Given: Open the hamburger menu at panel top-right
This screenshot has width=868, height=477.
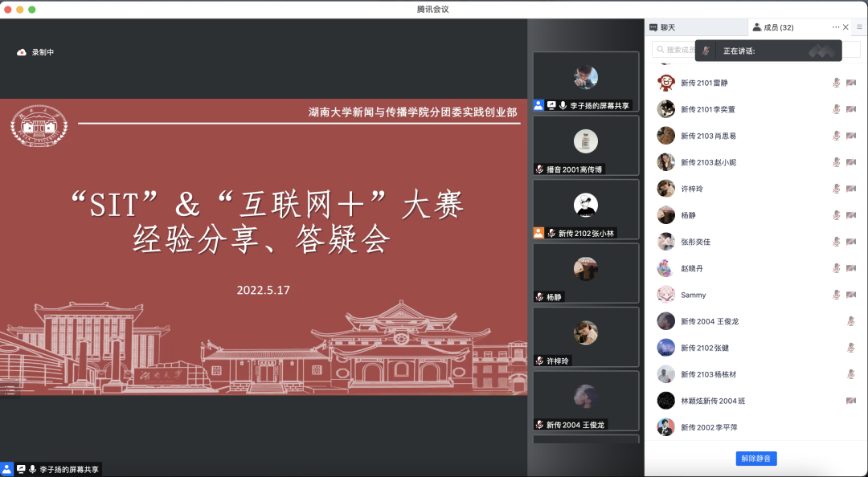Looking at the screenshot, I should point(859,27).
